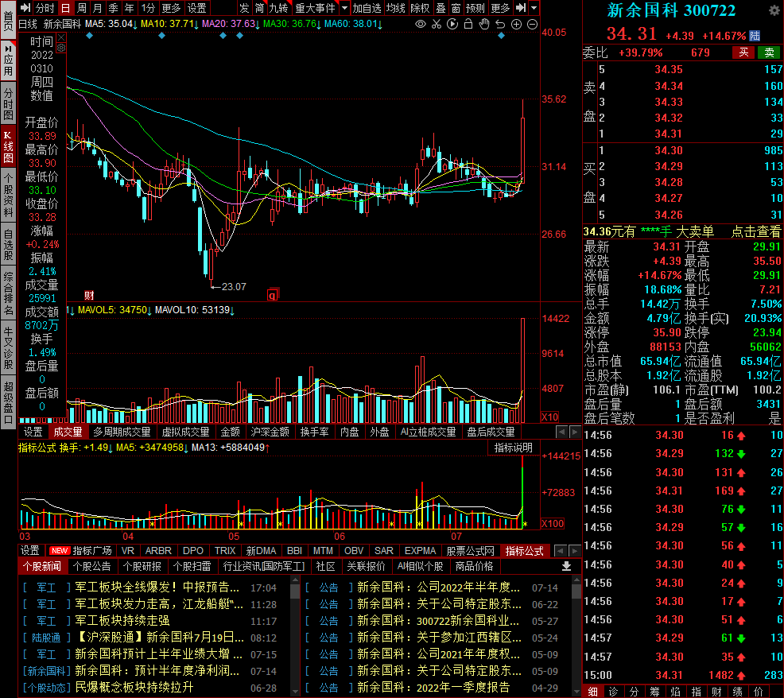The width and height of the screenshot is (784, 698).
Task: Start the playback replay icon
Action: click(x=452, y=24)
